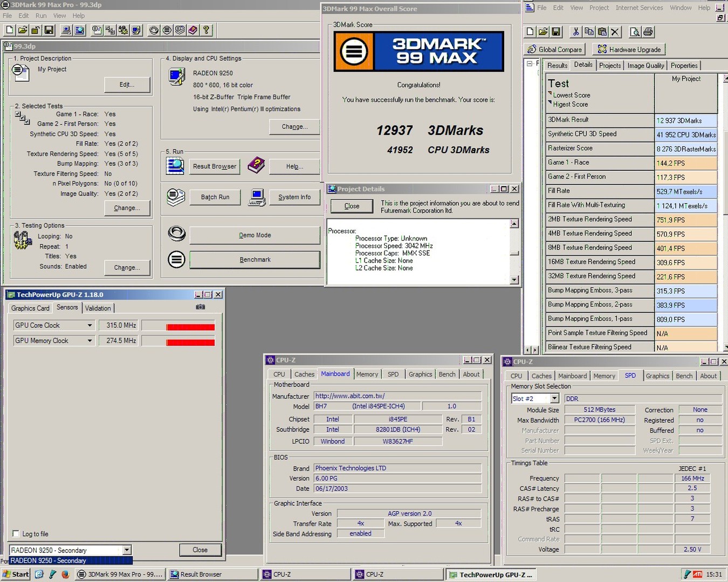Click Firefox quick launch icon
Image resolution: width=728 pixels, height=582 pixels.
click(65, 574)
